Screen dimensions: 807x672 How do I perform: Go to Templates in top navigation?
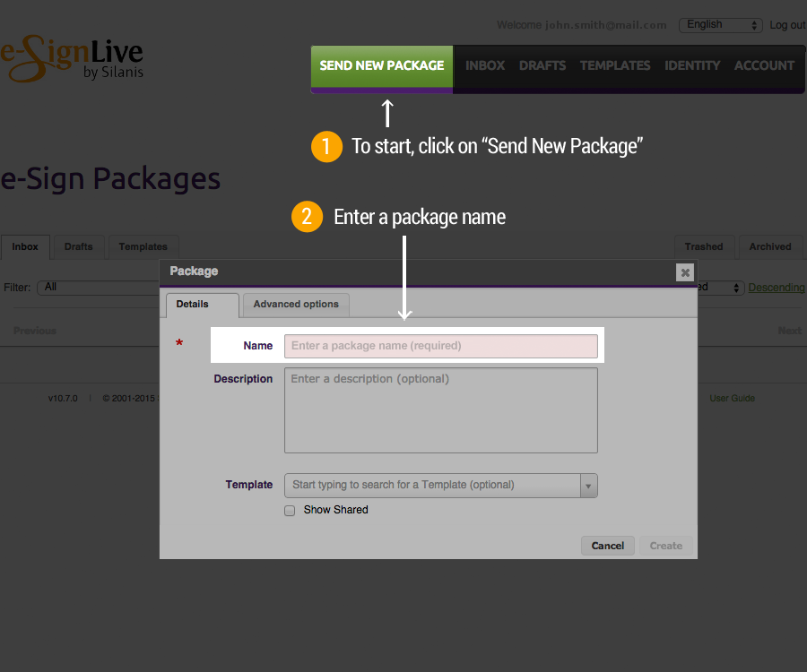(615, 66)
